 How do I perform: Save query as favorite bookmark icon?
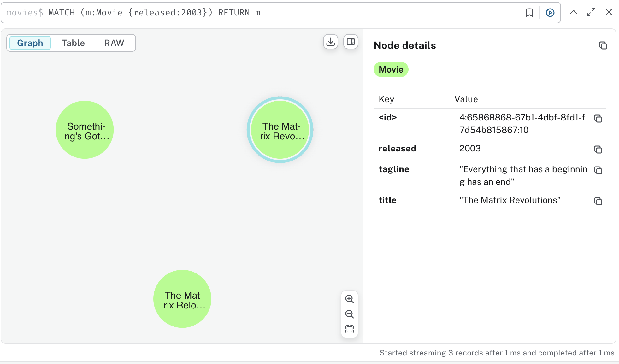click(529, 13)
